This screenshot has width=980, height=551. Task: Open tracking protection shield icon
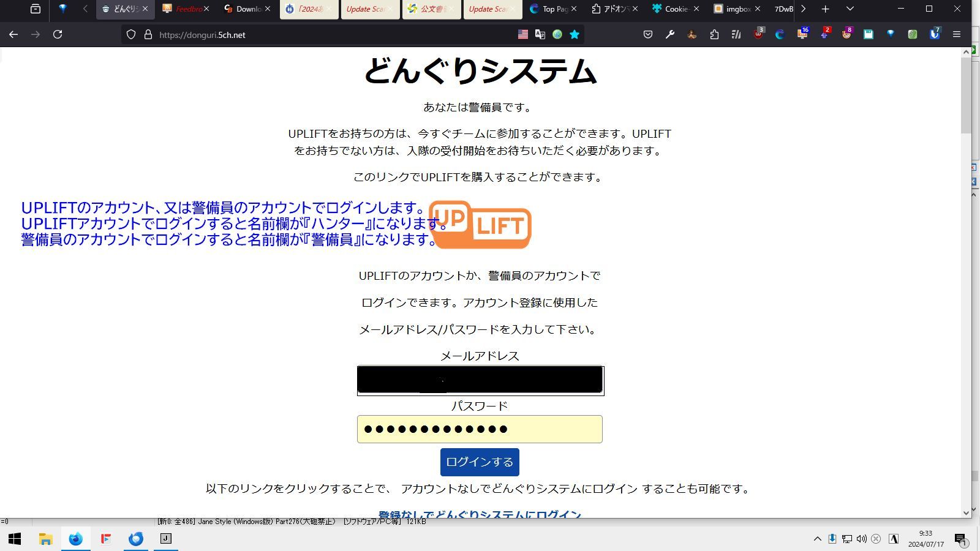(x=131, y=35)
